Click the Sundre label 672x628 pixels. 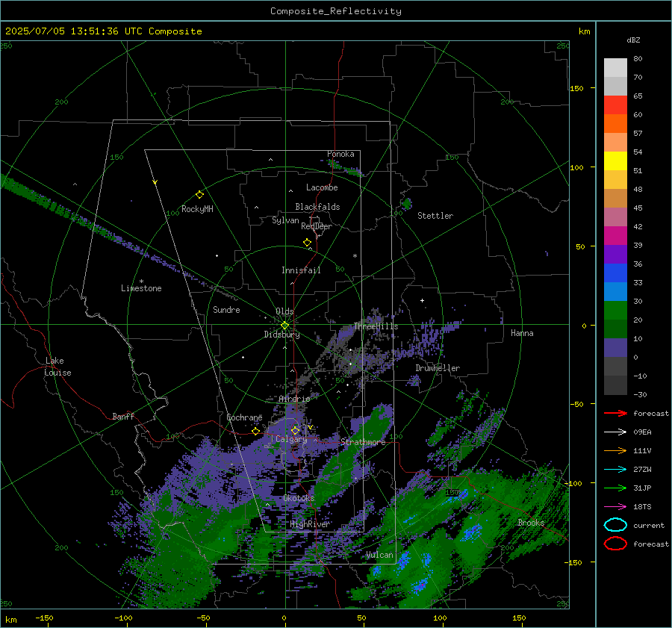point(226,309)
